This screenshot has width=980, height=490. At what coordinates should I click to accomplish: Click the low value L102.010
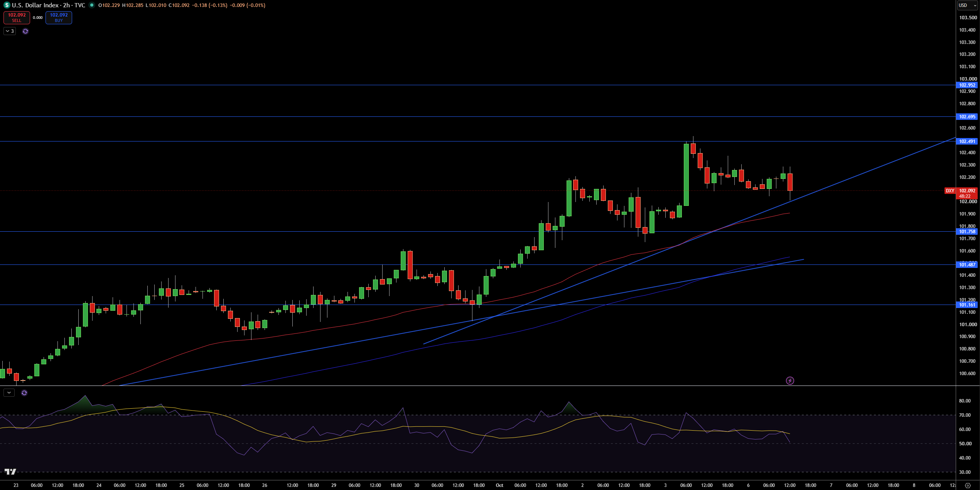(x=156, y=5)
